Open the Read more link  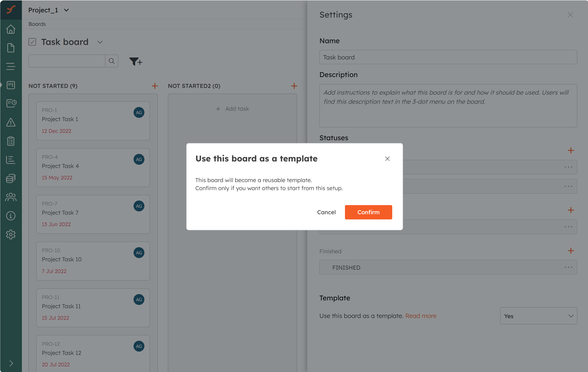click(x=420, y=316)
